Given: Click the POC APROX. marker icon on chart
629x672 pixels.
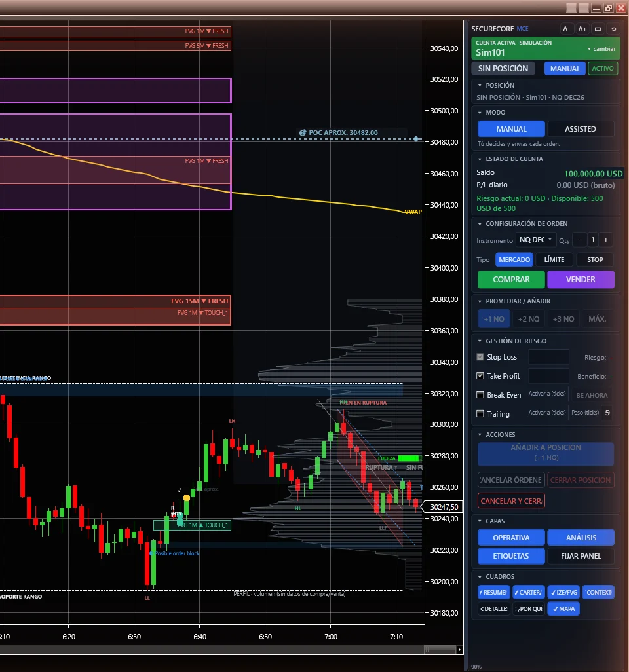Looking at the screenshot, I should click(303, 133).
